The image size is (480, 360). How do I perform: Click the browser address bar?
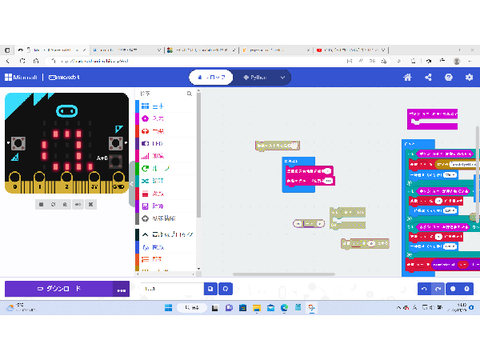(x=200, y=61)
